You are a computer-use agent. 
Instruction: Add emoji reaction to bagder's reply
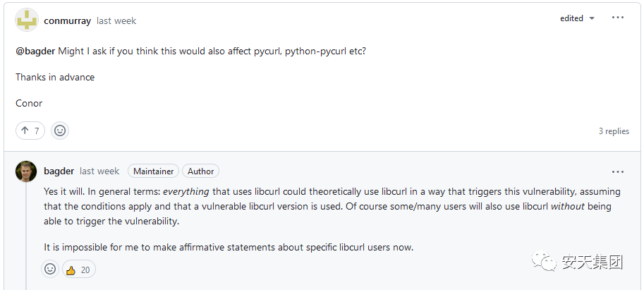[50, 269]
